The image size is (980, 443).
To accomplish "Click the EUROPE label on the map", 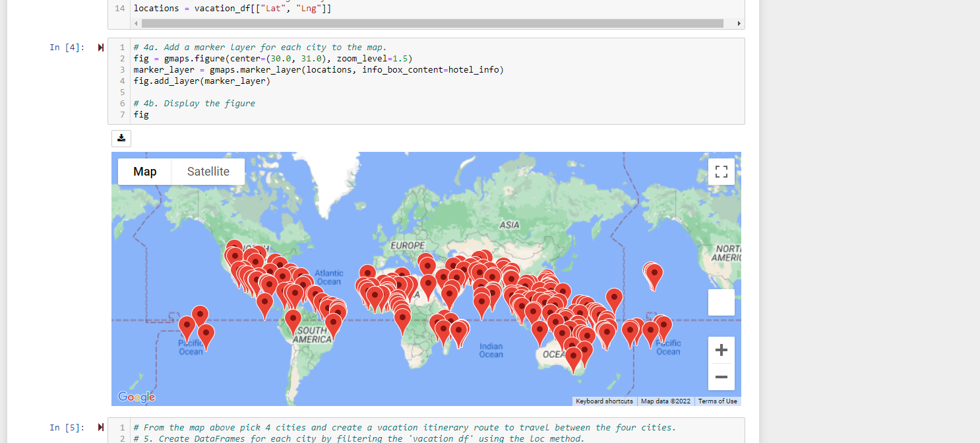I will 408,246.
